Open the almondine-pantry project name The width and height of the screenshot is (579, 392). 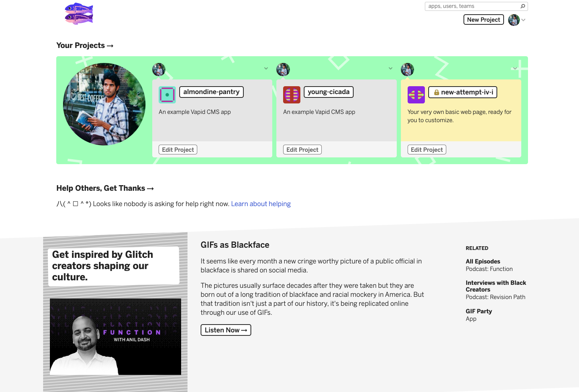211,92
